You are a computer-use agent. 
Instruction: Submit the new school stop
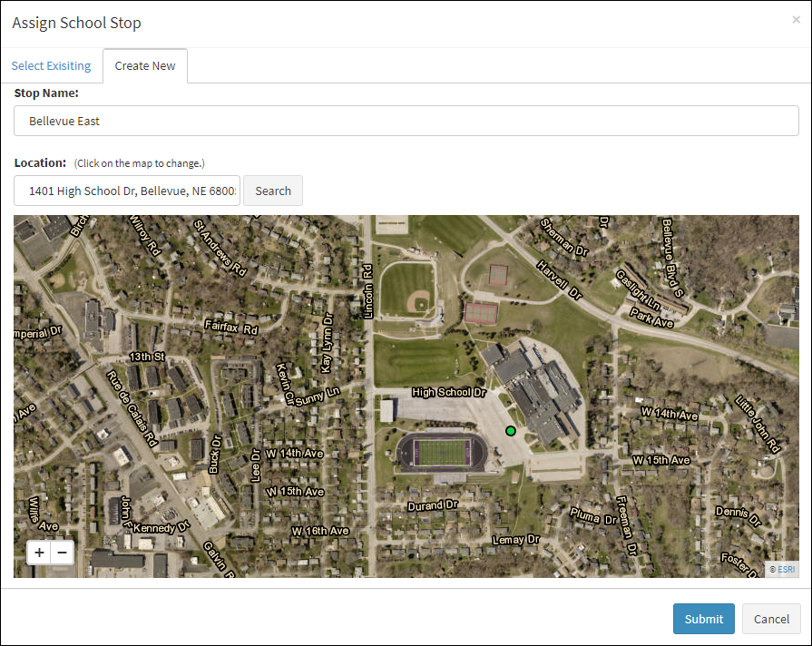point(704,619)
